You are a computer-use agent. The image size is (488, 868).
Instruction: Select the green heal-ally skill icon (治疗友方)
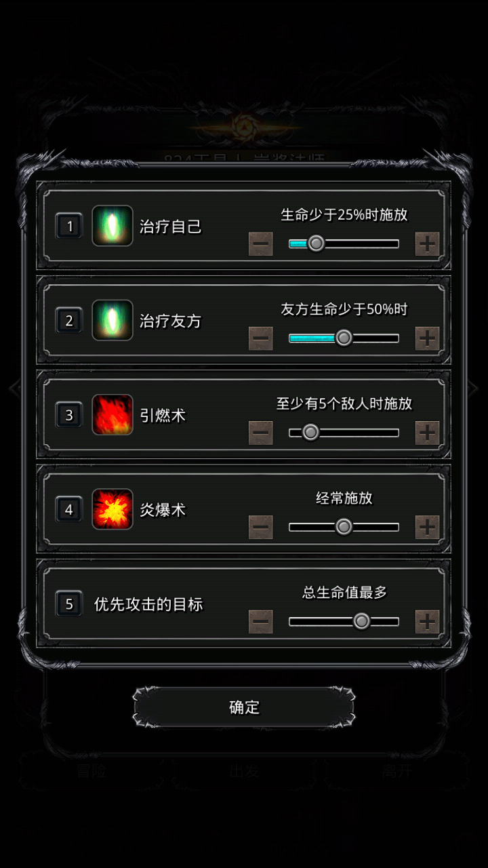[x=113, y=320]
